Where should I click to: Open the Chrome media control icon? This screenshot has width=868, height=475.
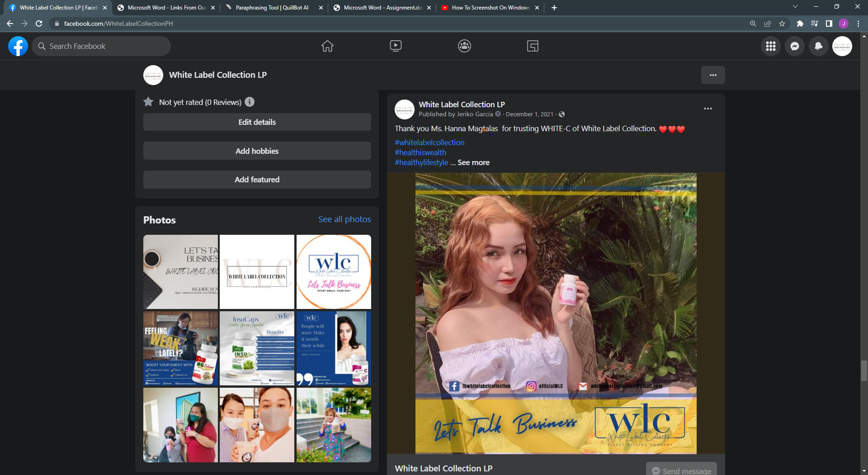[814, 24]
